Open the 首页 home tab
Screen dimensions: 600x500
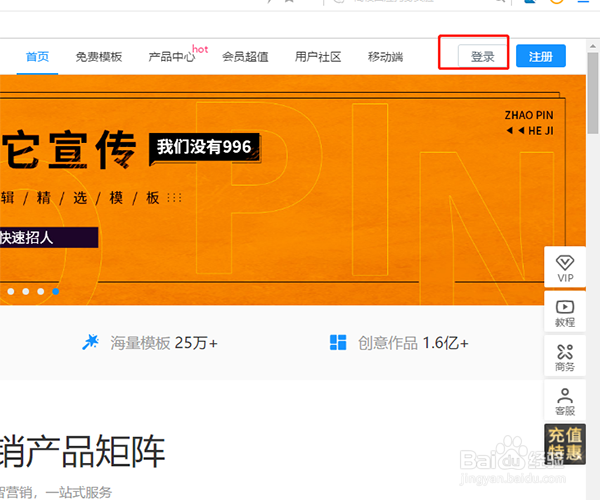[x=37, y=57]
